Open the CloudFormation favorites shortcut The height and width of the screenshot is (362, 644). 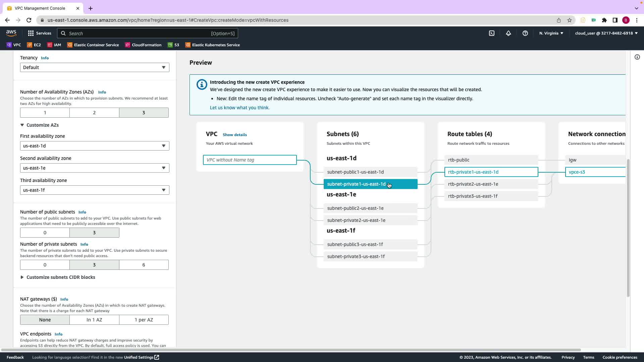(x=143, y=45)
